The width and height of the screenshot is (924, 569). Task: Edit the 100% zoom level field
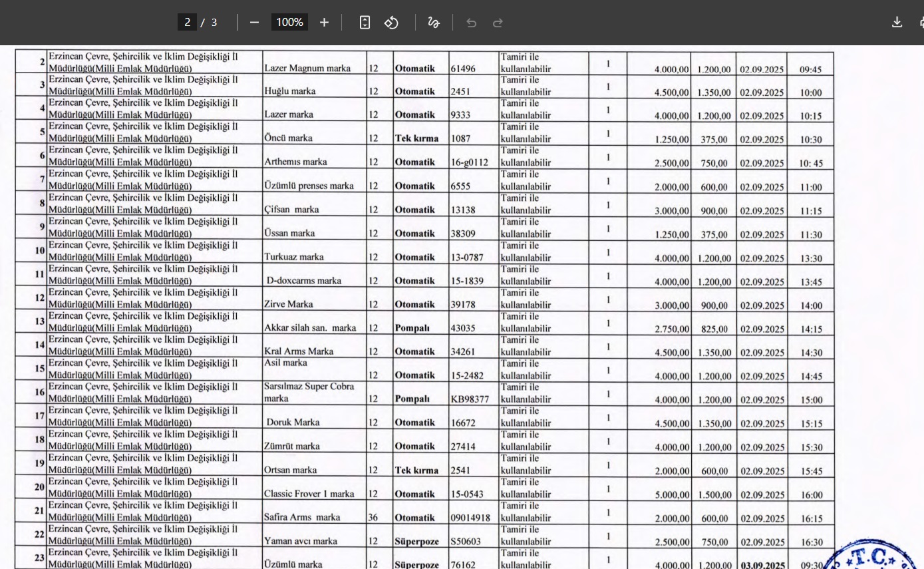tap(289, 22)
